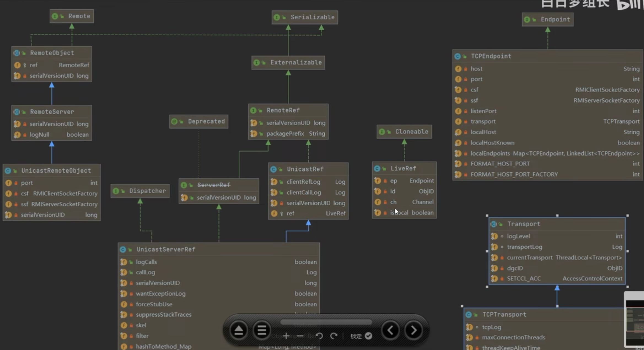Select the TCPTransport node title
This screenshot has width=644, height=350.
pos(504,314)
